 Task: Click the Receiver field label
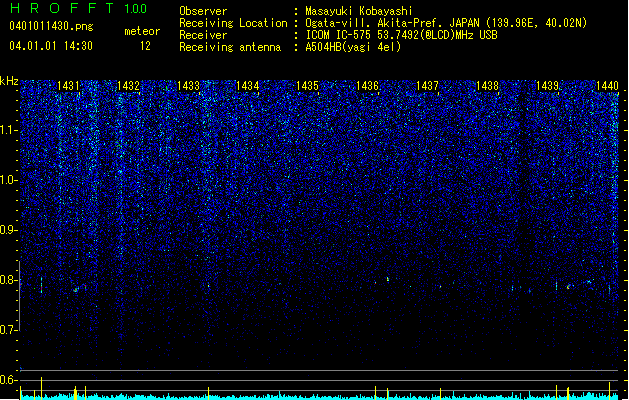(203, 35)
